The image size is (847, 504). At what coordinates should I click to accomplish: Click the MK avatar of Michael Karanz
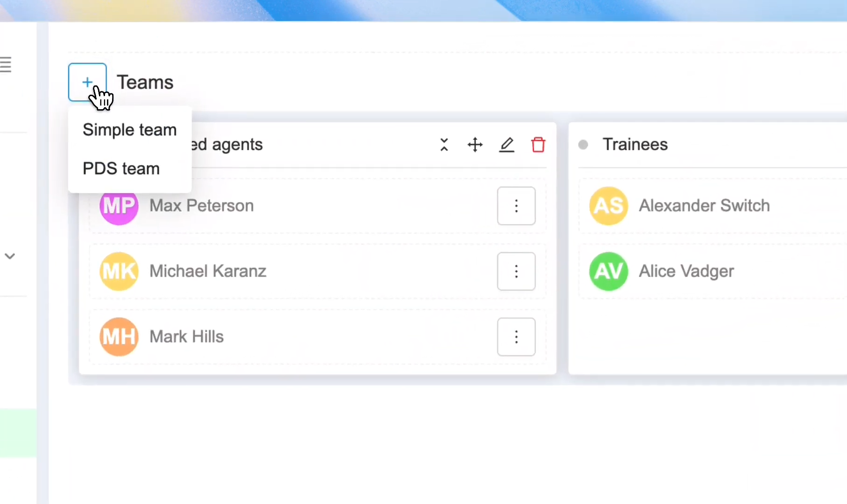pyautogui.click(x=119, y=271)
